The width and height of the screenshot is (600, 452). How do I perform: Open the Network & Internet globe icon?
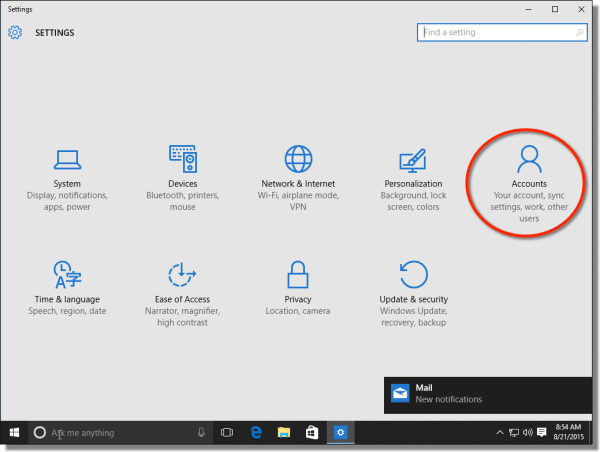pyautogui.click(x=298, y=159)
